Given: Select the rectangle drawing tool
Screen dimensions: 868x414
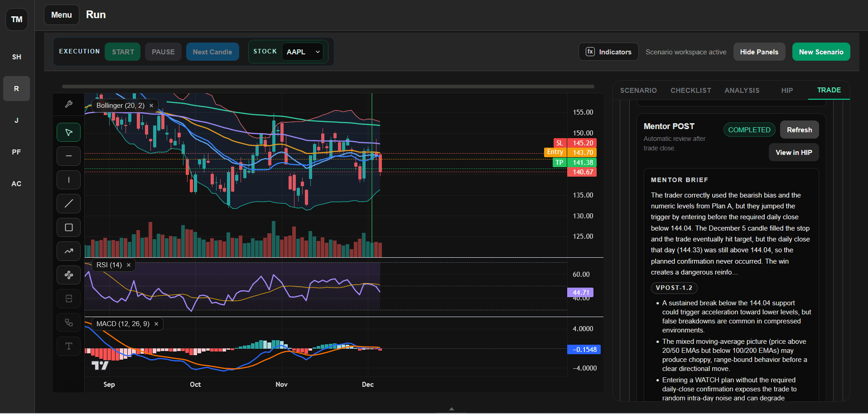Looking at the screenshot, I should pos(69,227).
